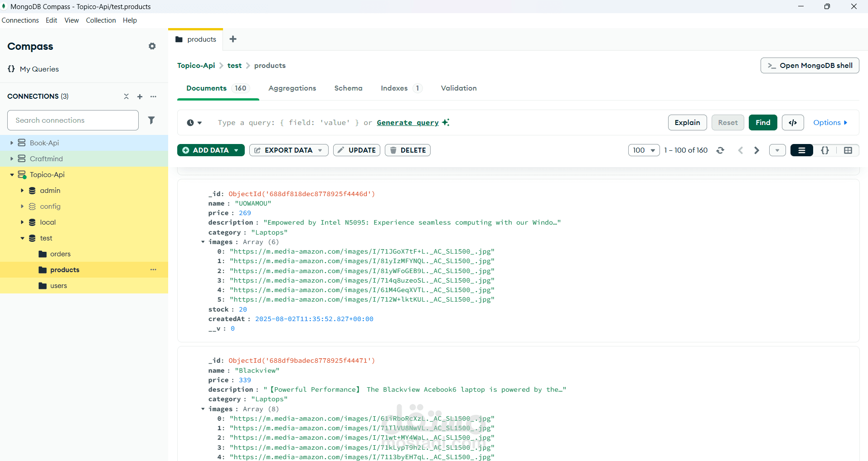Click the Reset button
The height and width of the screenshot is (461, 868).
click(727, 123)
